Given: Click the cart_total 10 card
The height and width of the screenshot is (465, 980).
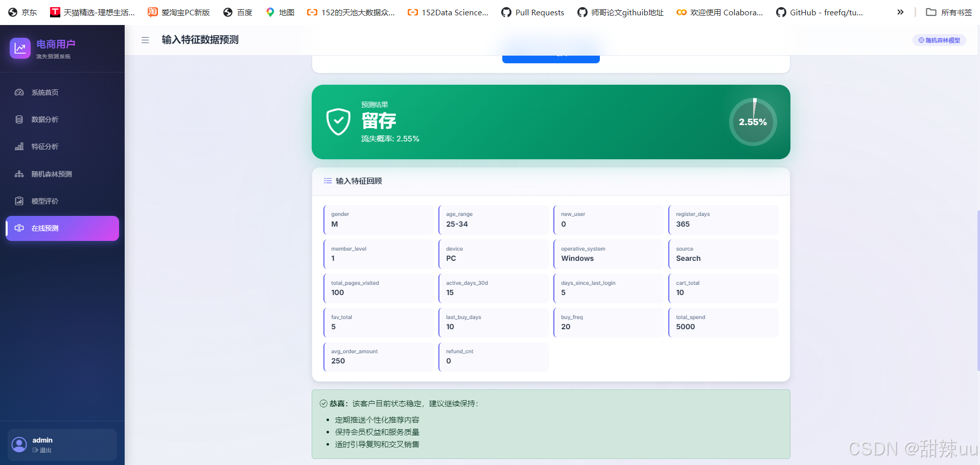Looking at the screenshot, I should (723, 288).
